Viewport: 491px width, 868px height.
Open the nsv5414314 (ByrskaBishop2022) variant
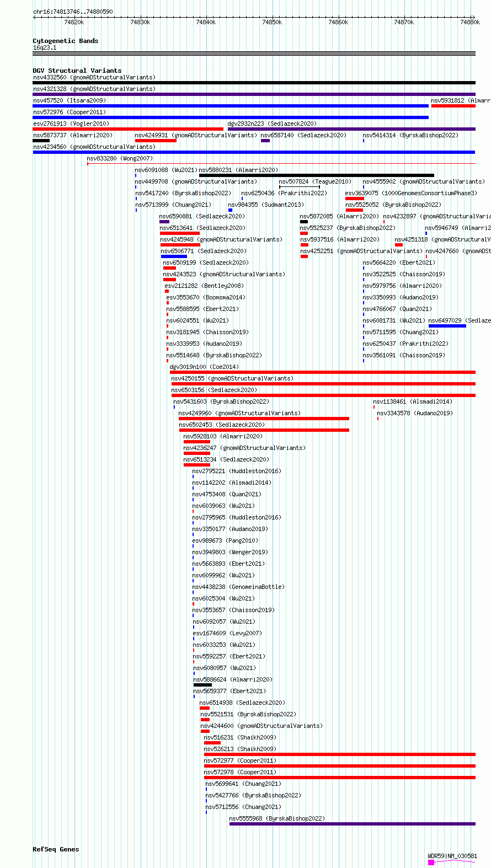point(364,141)
